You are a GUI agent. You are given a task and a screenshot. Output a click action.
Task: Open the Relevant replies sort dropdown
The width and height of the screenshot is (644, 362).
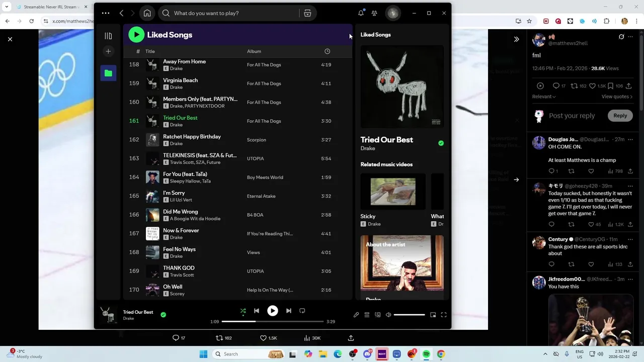[544, 97]
